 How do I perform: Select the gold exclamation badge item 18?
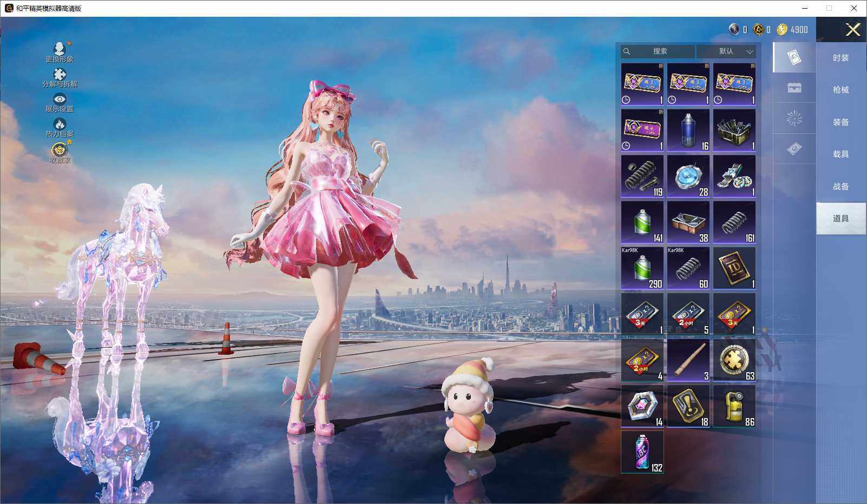click(x=688, y=406)
